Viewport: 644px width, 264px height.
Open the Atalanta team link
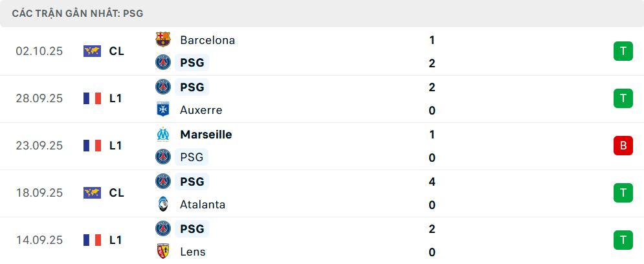click(x=203, y=204)
